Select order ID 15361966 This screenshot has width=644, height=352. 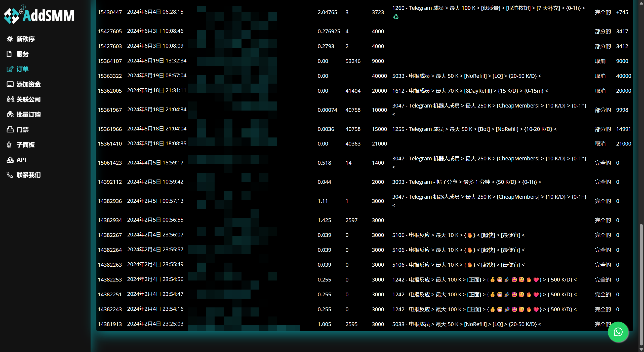[x=110, y=129]
